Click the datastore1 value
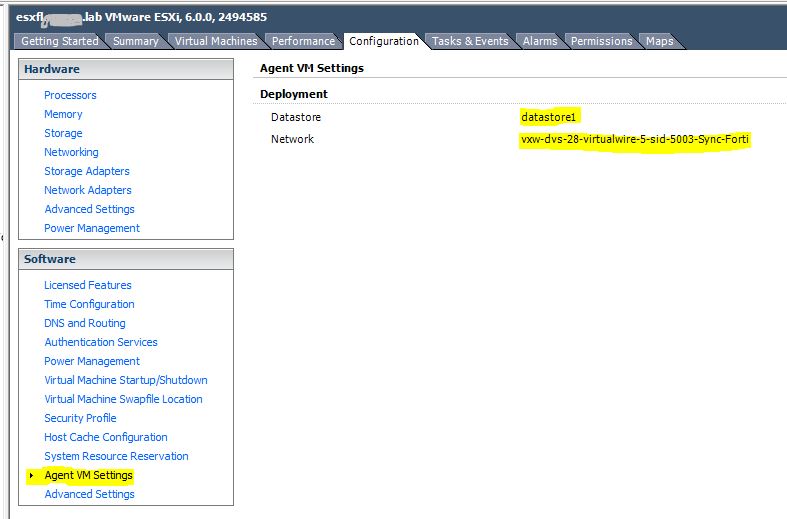The width and height of the screenshot is (787, 519). click(549, 117)
